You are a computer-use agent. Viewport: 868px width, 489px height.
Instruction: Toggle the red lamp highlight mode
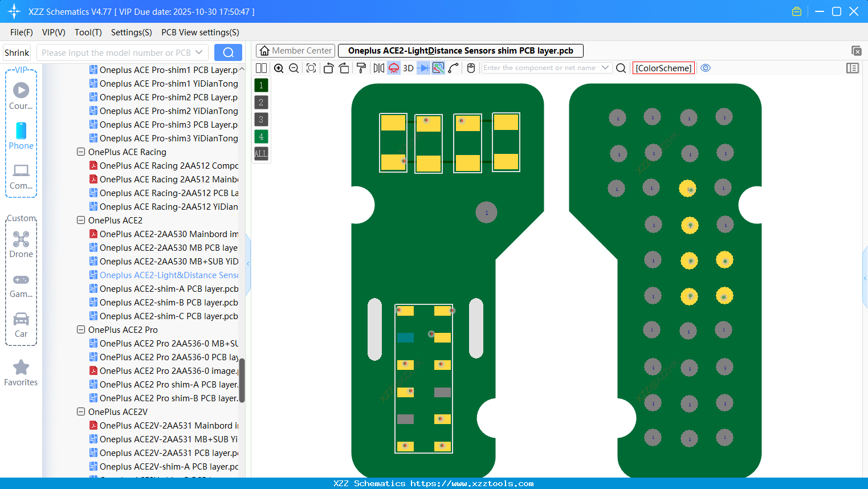(x=393, y=68)
